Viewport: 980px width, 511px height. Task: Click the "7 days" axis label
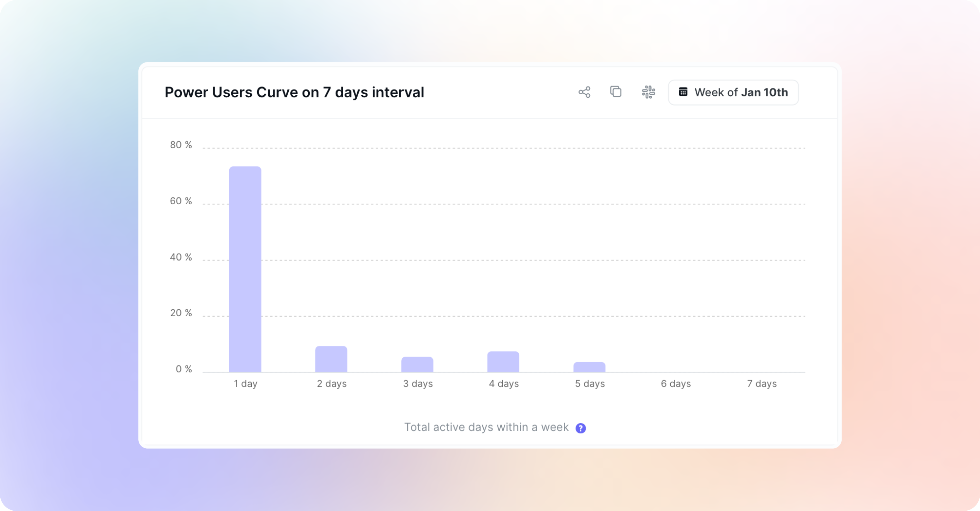point(762,383)
